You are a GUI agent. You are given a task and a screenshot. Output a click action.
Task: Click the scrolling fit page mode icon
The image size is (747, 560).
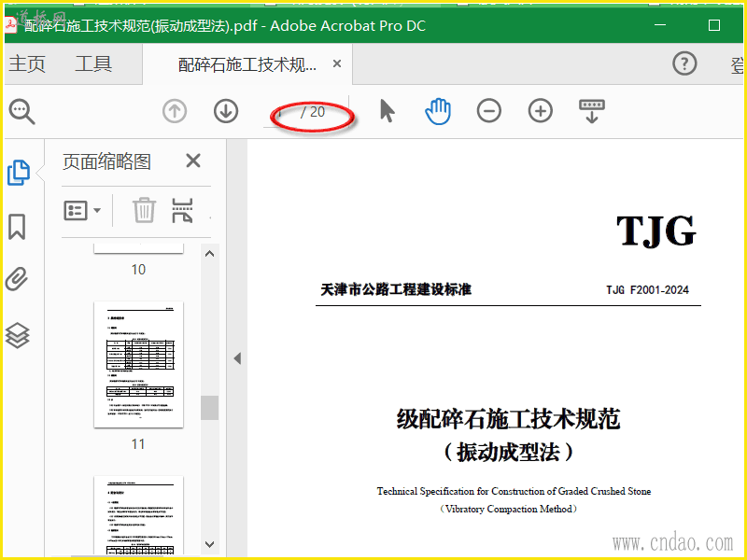tap(592, 111)
